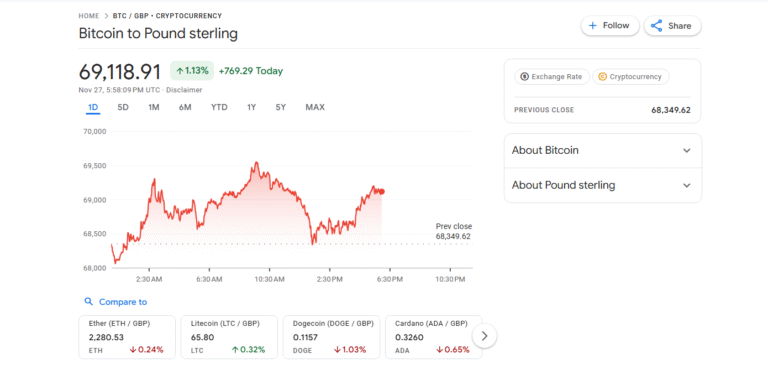The width and height of the screenshot is (768, 369).
Task: Click the 1.03% change on the Dogecoin card
Action: [x=351, y=350]
